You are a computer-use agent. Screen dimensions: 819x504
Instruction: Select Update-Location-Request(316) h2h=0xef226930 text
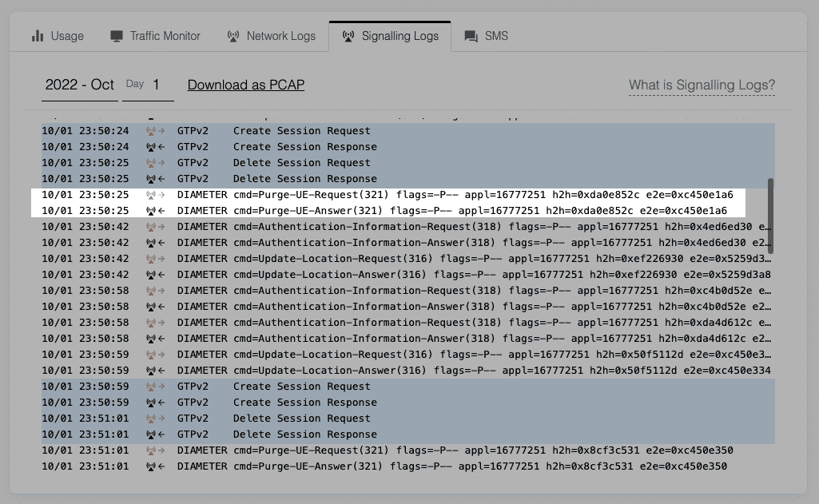coord(502,259)
